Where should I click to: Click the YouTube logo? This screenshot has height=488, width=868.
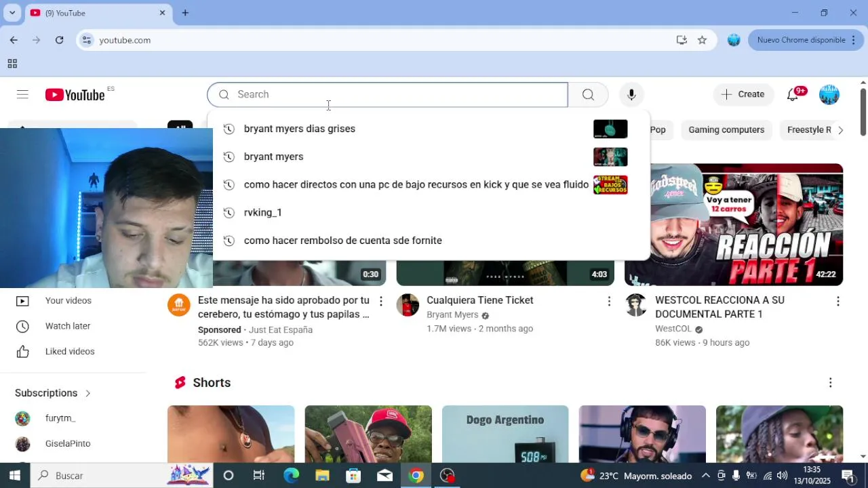pos(75,95)
